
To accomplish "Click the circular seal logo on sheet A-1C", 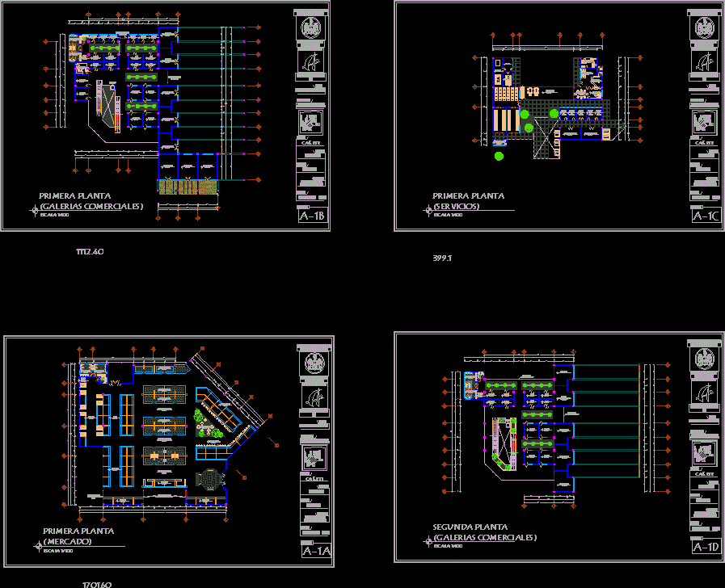I will [x=705, y=28].
